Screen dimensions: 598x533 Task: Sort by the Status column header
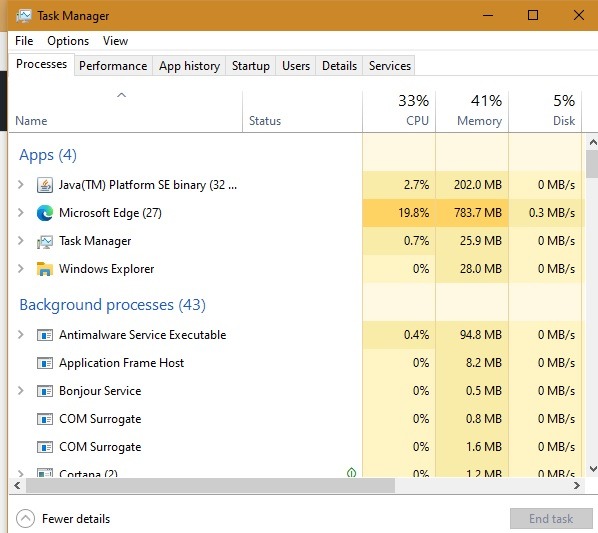pyautogui.click(x=302, y=112)
